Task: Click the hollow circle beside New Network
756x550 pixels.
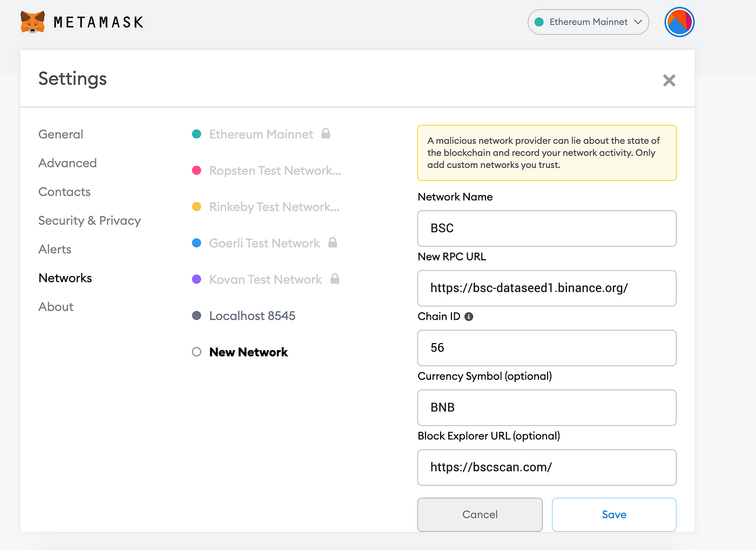Action: (197, 352)
